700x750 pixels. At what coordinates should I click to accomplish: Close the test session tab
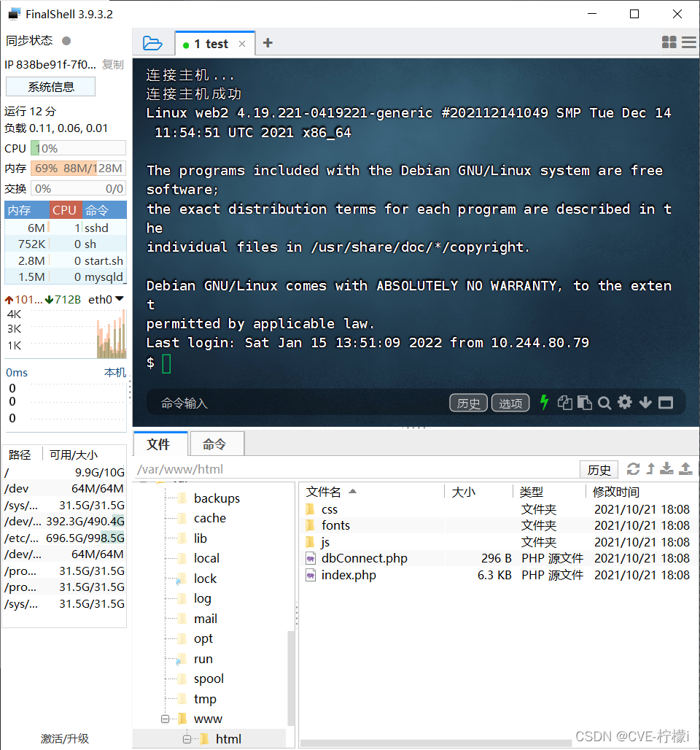(242, 44)
